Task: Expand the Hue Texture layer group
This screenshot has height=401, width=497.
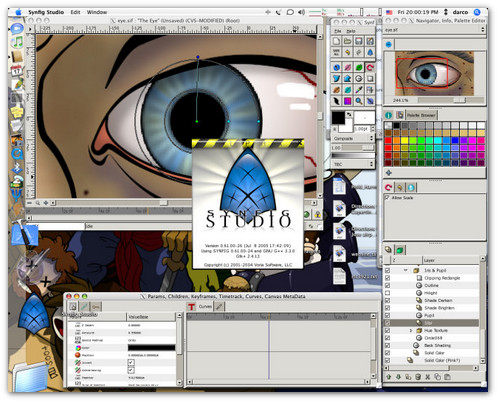Action: 411,330
